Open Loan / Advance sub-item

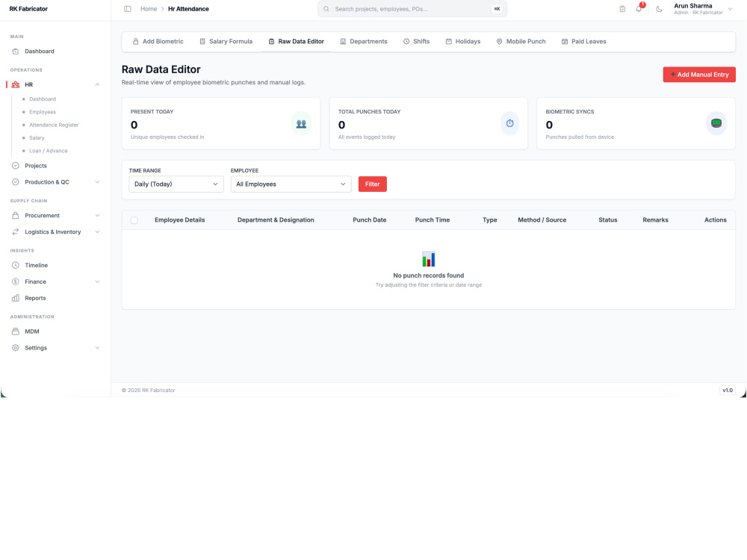(x=48, y=151)
